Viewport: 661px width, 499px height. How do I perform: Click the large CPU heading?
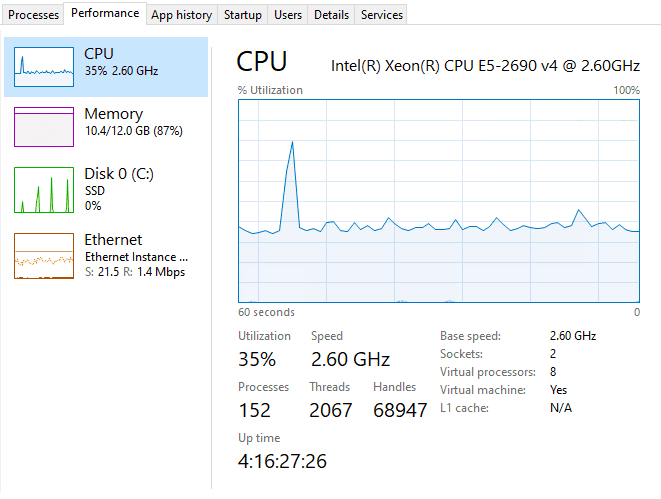pyautogui.click(x=261, y=62)
